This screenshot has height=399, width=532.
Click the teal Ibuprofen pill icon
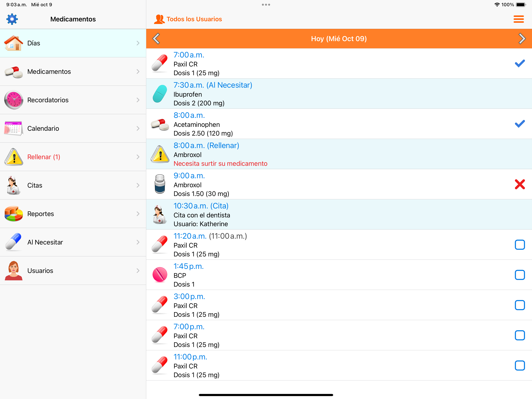(x=160, y=94)
